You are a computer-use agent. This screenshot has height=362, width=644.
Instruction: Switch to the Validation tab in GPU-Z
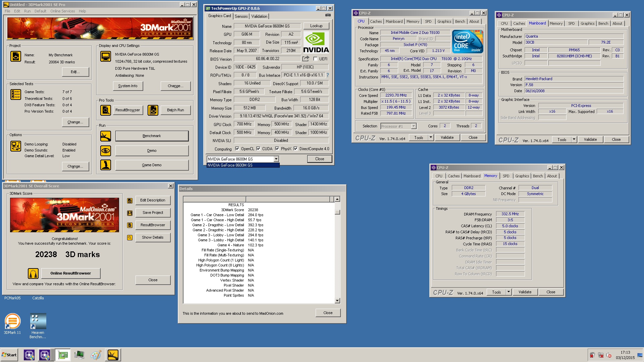[x=259, y=16]
